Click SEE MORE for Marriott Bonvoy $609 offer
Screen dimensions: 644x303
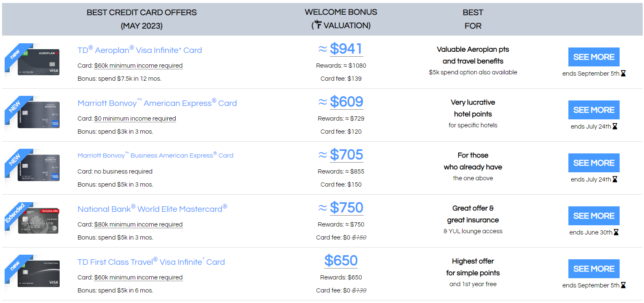(x=594, y=110)
